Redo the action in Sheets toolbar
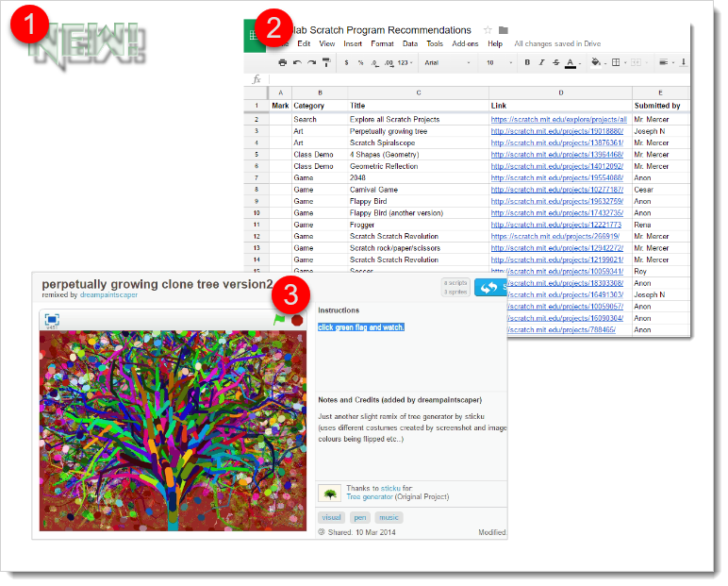728x586 pixels. 311,62
